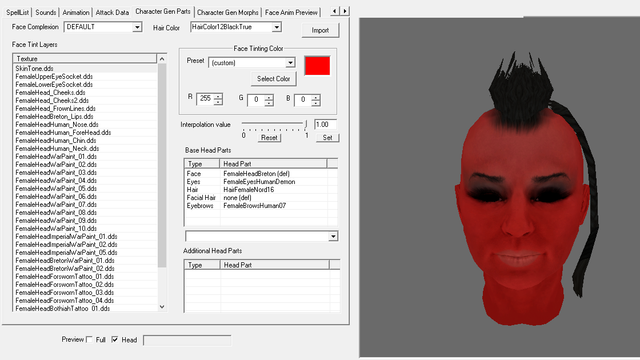Image resolution: width=640 pixels, height=360 pixels.
Task: Click the Texture column header
Action: tap(84, 59)
